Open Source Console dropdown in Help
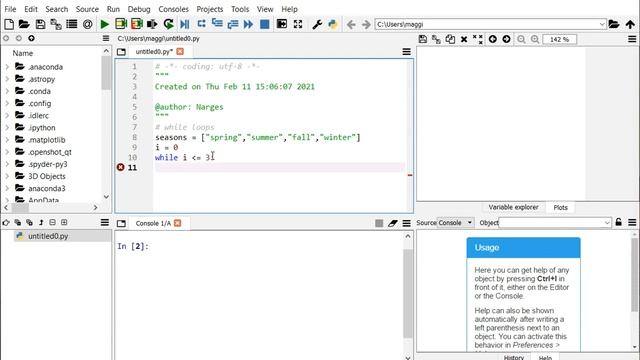Screen dimensions: 640x360 click(456, 222)
